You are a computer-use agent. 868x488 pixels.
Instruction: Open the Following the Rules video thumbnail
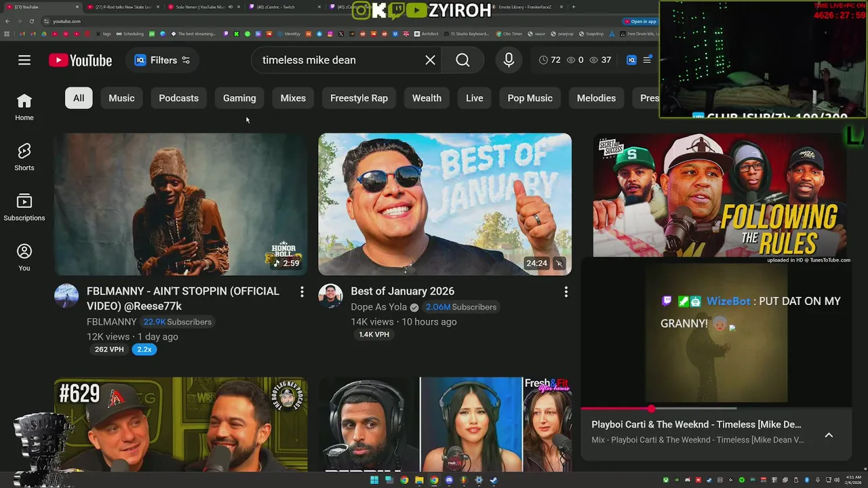pos(720,195)
